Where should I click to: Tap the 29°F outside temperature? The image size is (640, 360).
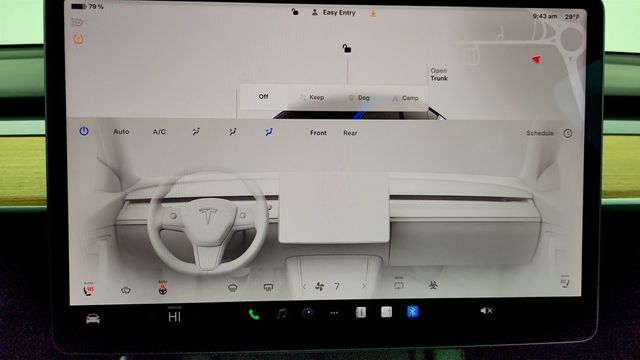pos(572,17)
